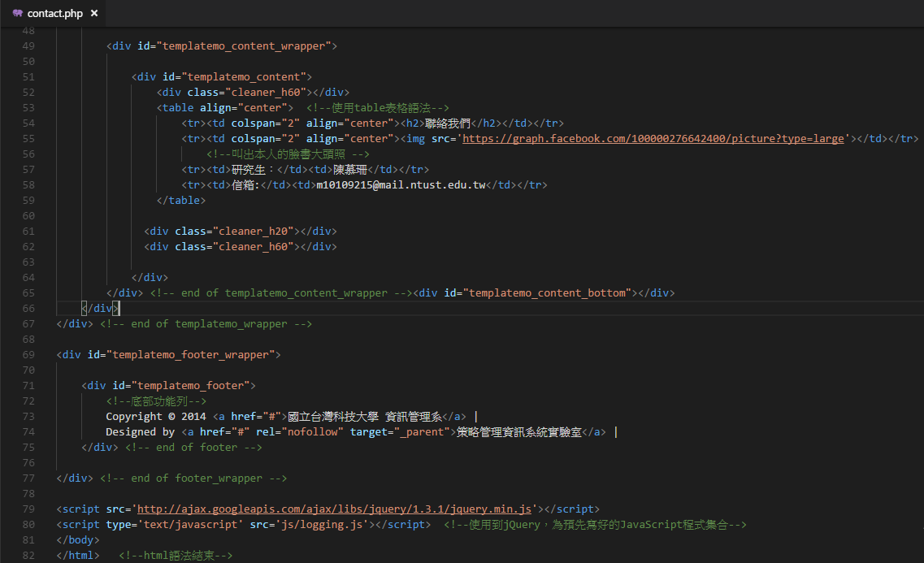
Task: Click the closing </body> tag
Action: coord(78,540)
